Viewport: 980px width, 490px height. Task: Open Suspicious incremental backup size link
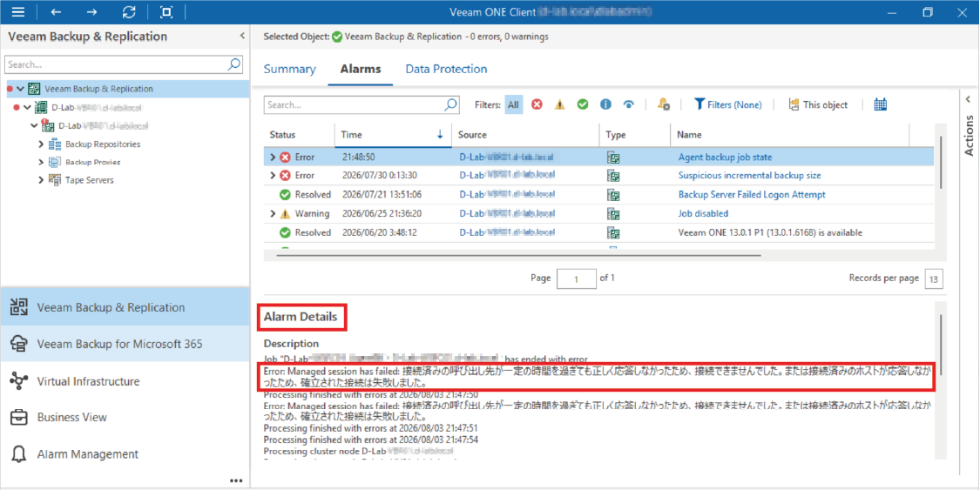pos(749,176)
